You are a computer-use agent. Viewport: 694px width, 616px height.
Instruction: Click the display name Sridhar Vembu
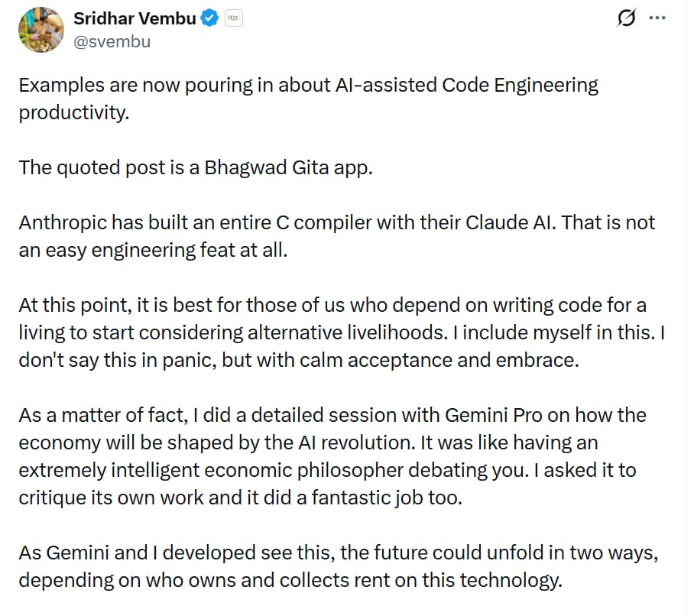(135, 19)
